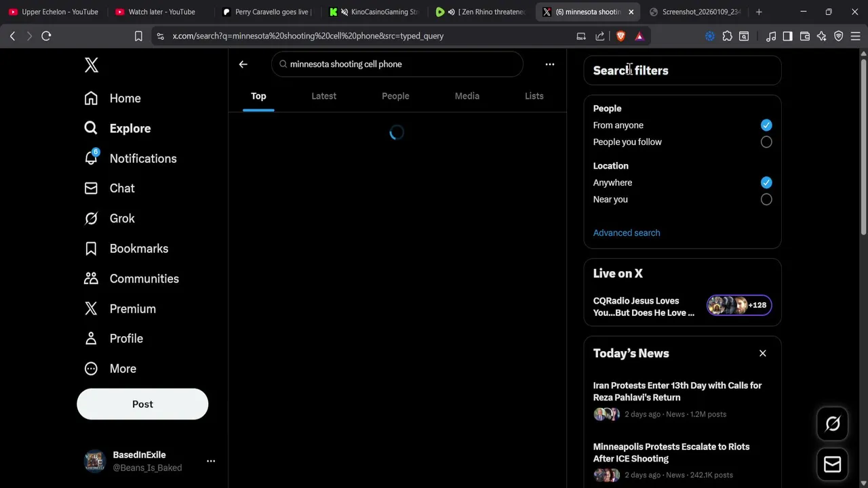This screenshot has height=488, width=868.
Task: Open search options three-dot menu
Action: coord(550,64)
